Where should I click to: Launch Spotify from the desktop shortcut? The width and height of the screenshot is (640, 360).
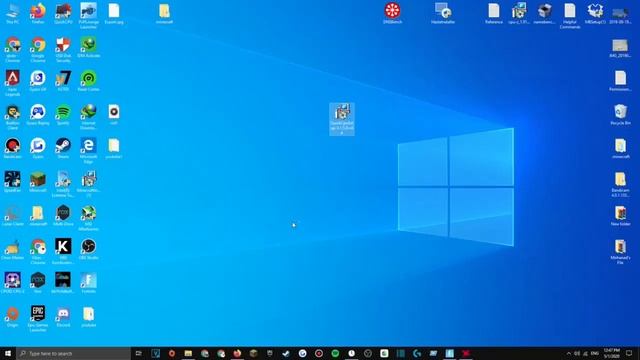[x=63, y=115]
